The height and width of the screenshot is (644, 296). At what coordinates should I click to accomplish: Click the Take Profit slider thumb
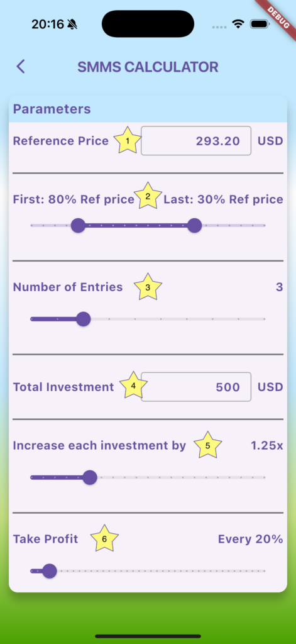click(x=50, y=571)
